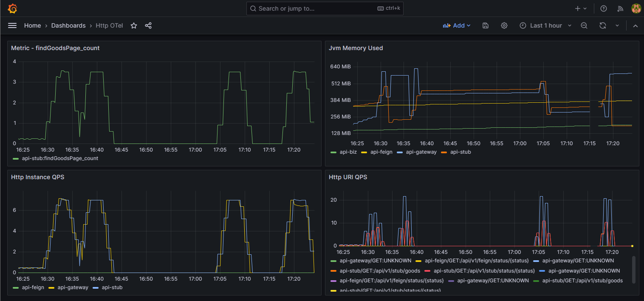Click the Grafana logo
This screenshot has width=644, height=301.
click(x=12, y=8)
